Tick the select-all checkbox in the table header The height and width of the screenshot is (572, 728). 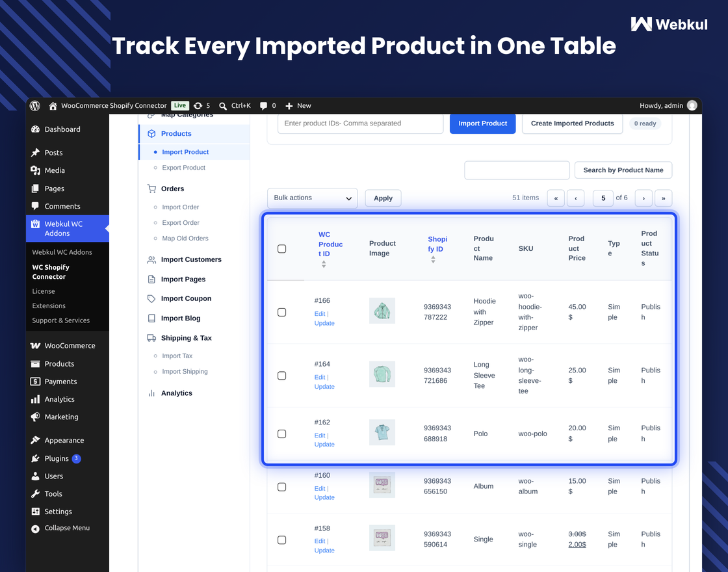pos(282,249)
